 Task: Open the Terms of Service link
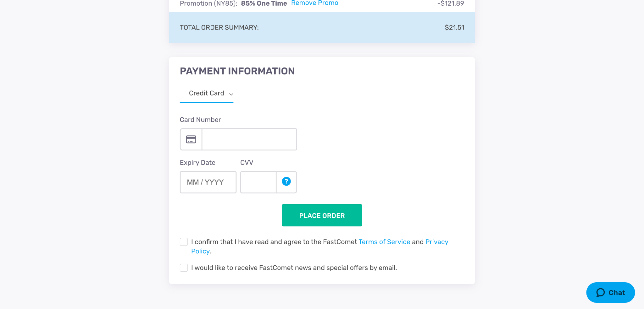pyautogui.click(x=384, y=241)
